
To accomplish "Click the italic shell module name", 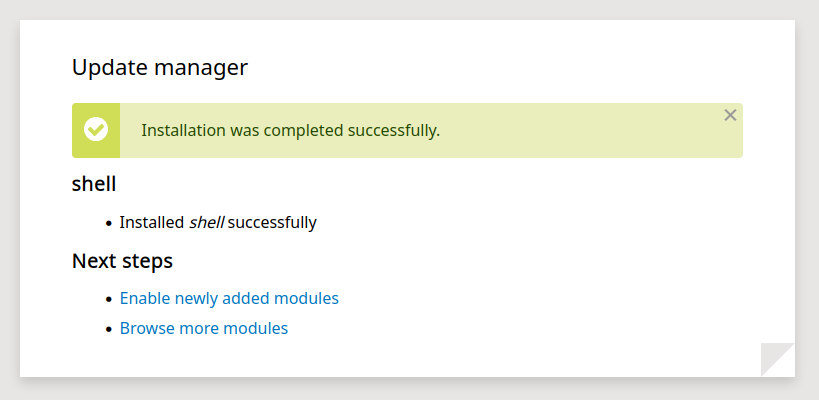I will coord(206,222).
